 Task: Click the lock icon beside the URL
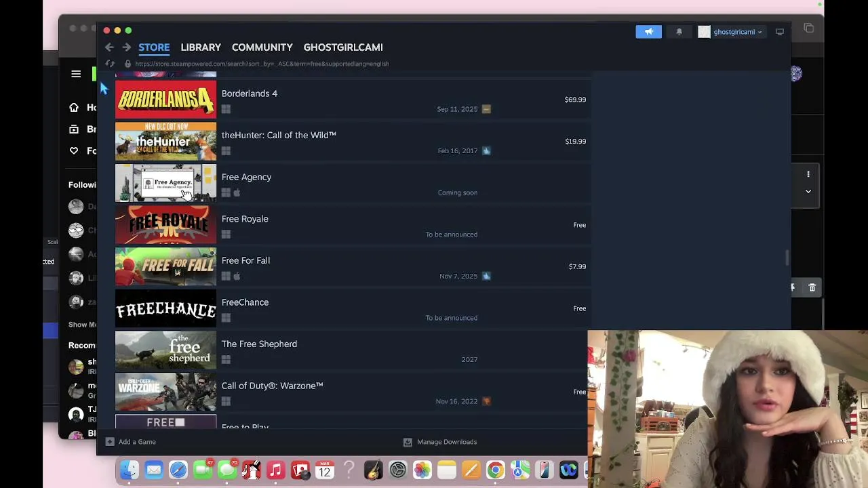pyautogui.click(x=127, y=64)
